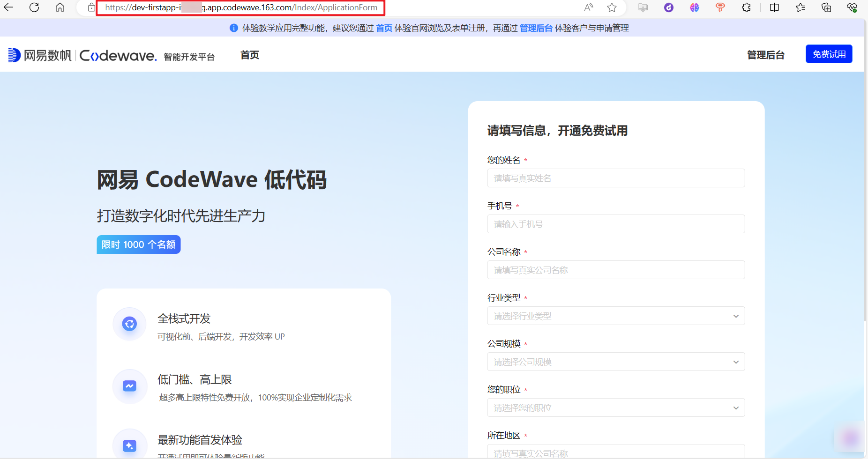Viewport: 868px width, 459px height.
Task: Click the 手机号 input field
Action: tap(615, 224)
